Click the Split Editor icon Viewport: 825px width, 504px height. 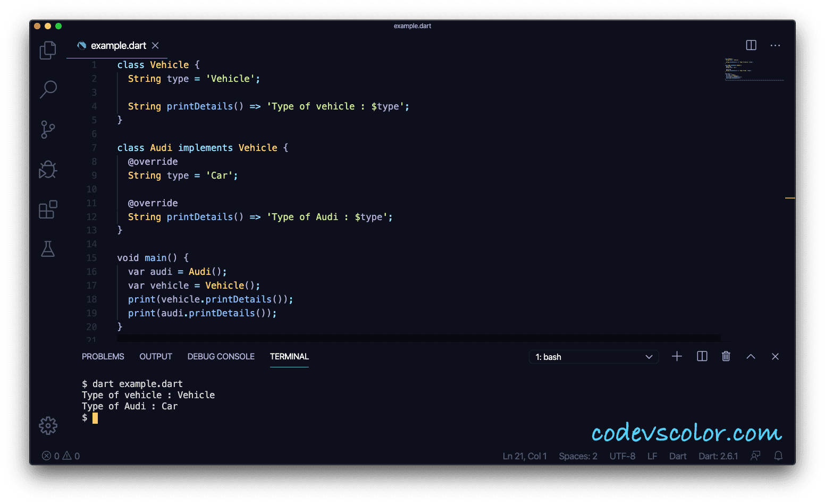751,45
